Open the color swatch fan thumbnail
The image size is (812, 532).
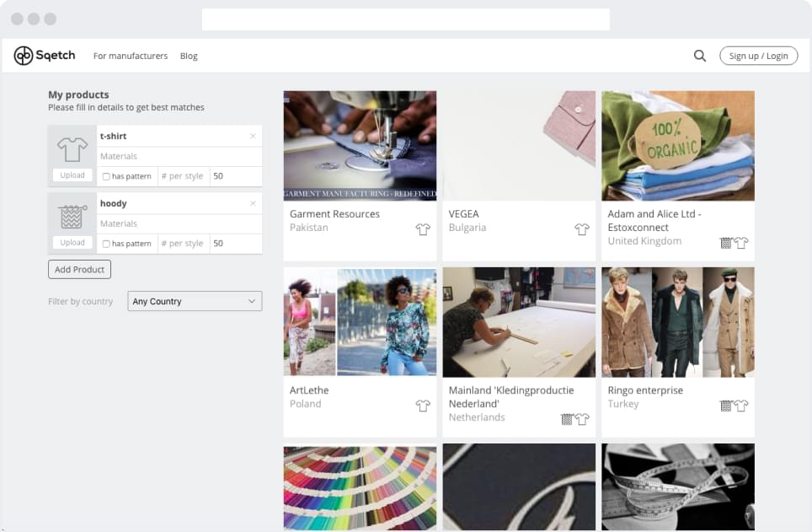360,486
